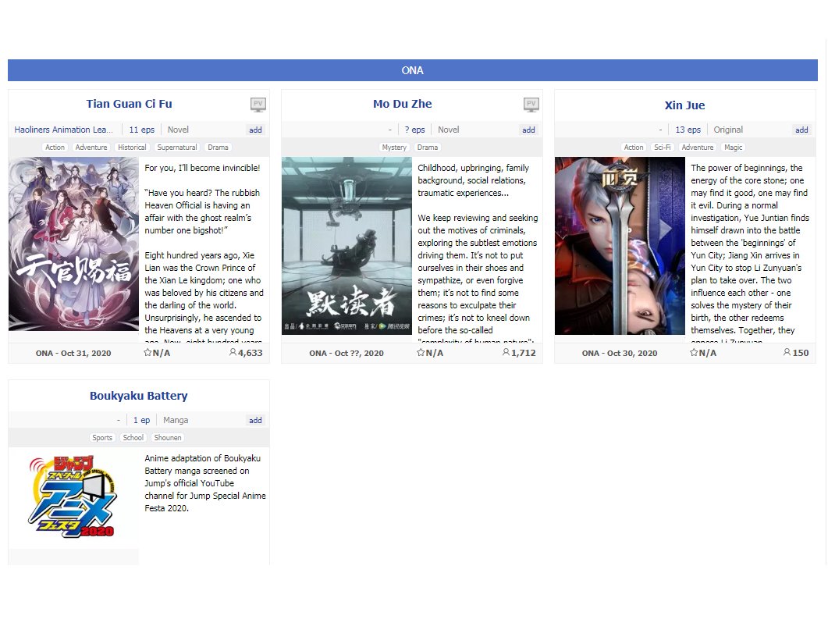Click 'ONA - Oct 30, 2020' date text
Screen dimensions: 828x644
[620, 353]
